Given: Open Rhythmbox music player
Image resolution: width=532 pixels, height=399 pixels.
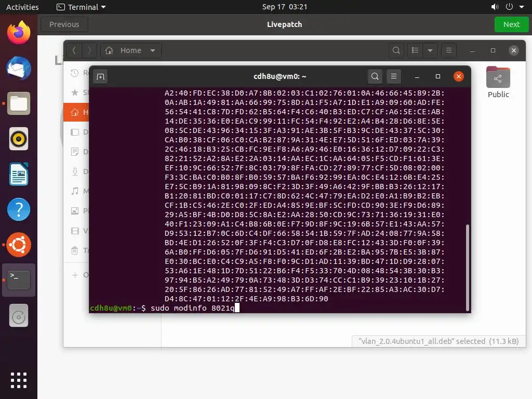Looking at the screenshot, I should pos(19,139).
